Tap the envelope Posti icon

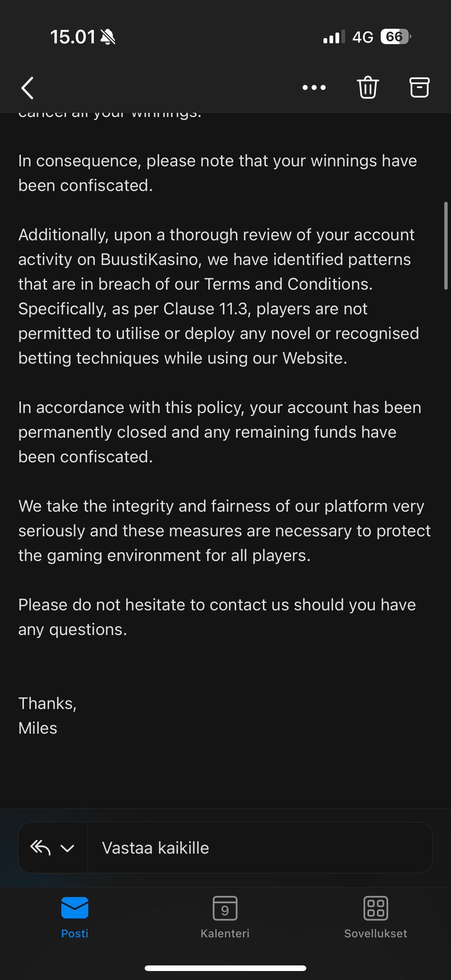tap(74, 907)
